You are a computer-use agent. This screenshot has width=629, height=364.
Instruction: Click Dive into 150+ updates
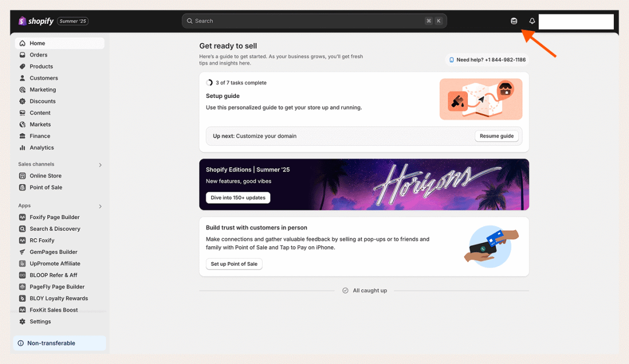(238, 198)
